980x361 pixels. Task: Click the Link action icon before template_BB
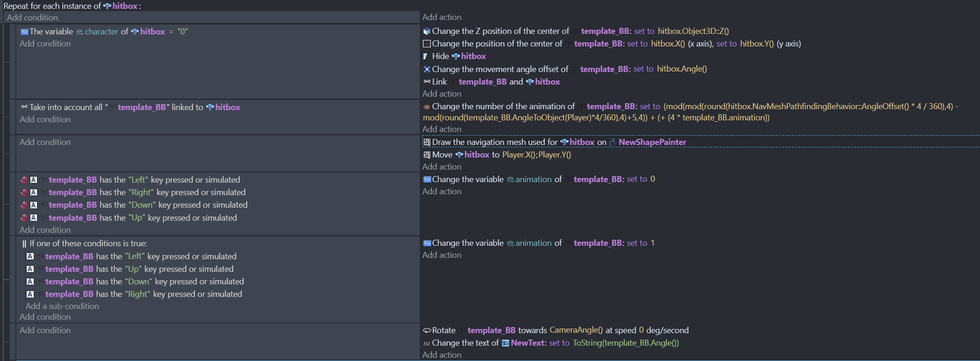click(x=427, y=82)
